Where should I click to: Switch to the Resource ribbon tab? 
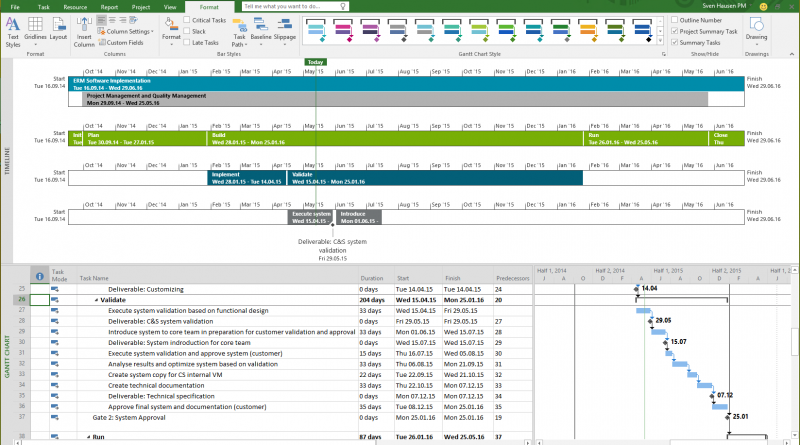coord(75,6)
